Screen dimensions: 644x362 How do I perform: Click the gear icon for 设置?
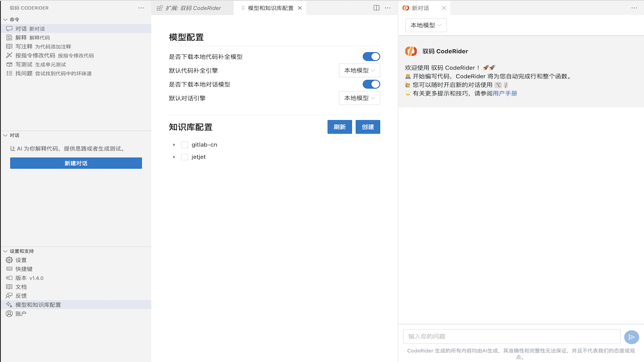pos(9,260)
